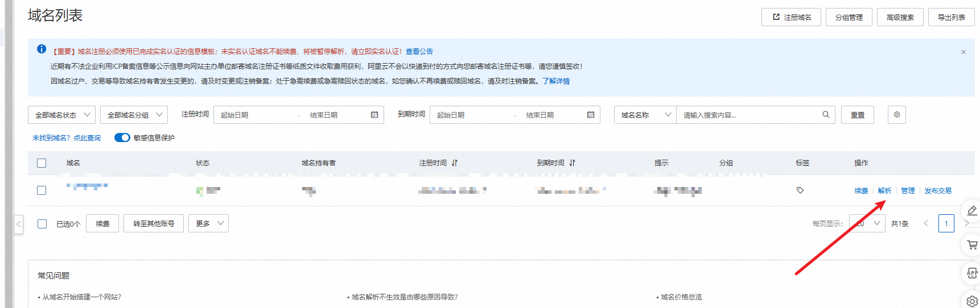Click the 解析 link in operations

(x=884, y=191)
